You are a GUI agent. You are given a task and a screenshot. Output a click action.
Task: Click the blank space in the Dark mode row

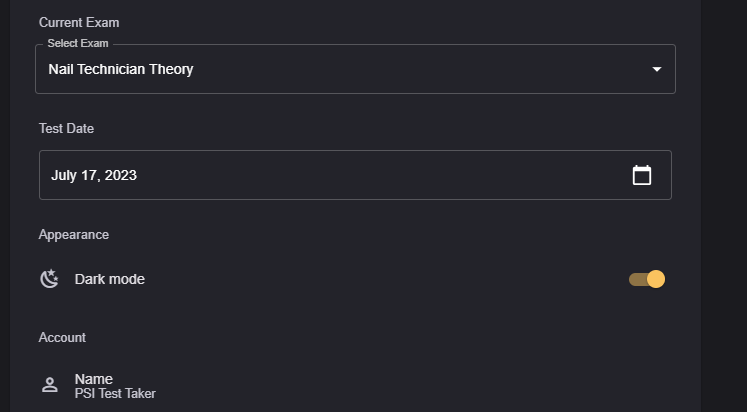point(380,279)
